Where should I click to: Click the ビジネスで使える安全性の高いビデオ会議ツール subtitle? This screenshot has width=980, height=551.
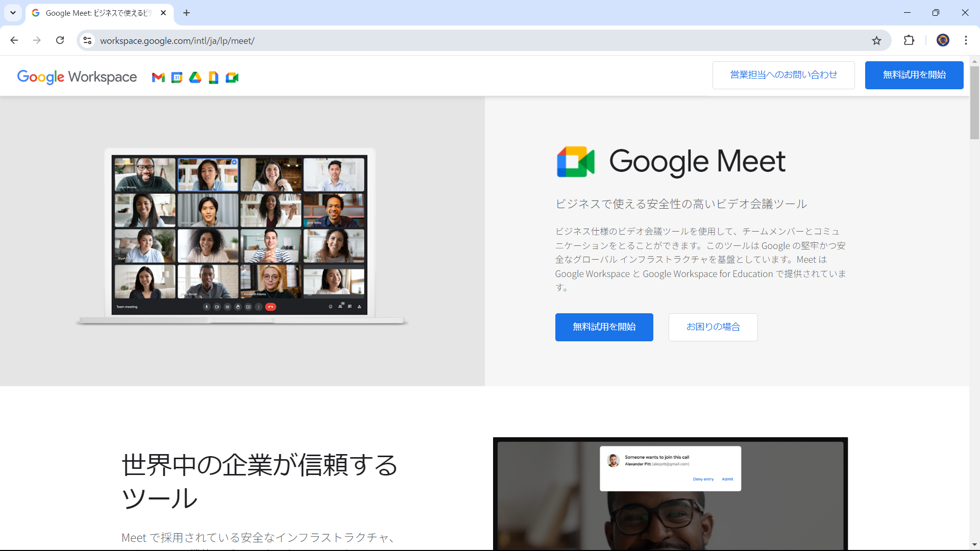coord(681,204)
